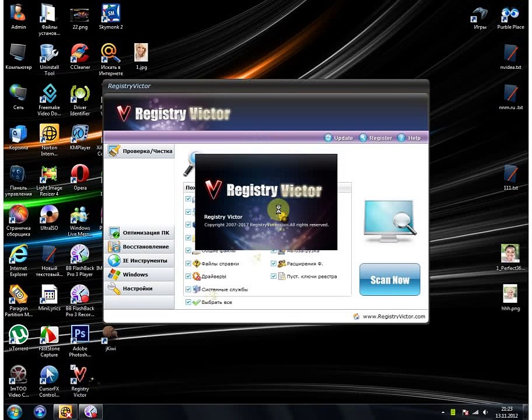Open Register in Registry Victor toolbar
The height and width of the screenshot is (420, 532).
pyautogui.click(x=376, y=138)
